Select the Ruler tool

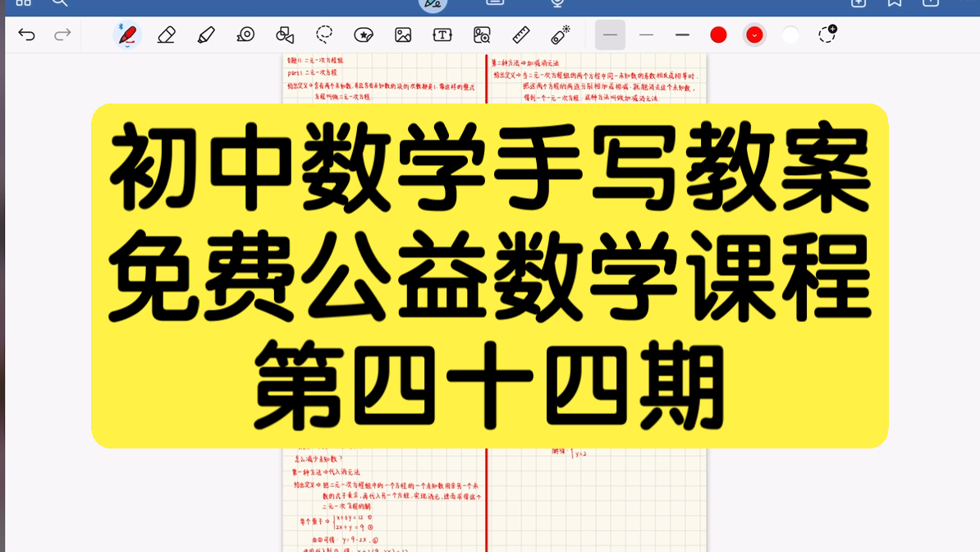tap(521, 34)
